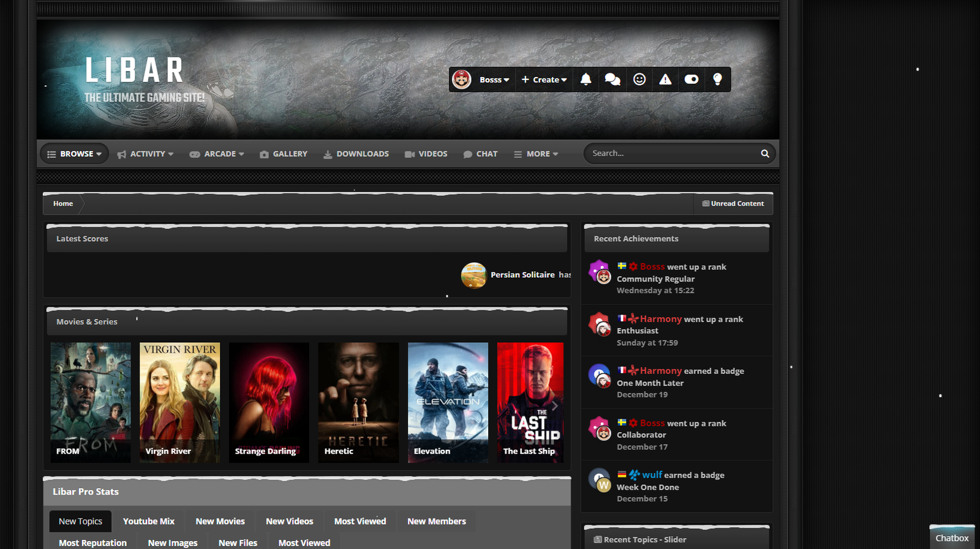This screenshot has height=549, width=980.
Task: Open Harmony profile from One Month Later entry
Action: (661, 371)
